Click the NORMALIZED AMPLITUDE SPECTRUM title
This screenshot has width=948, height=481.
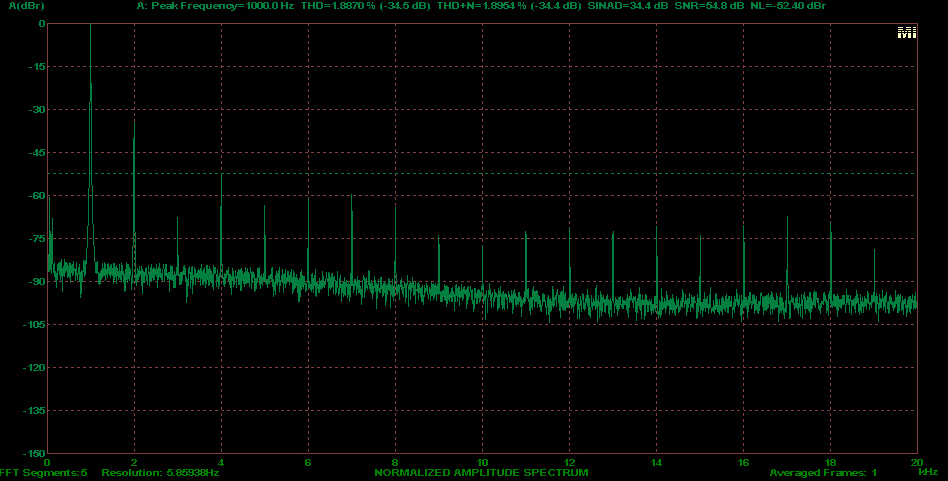point(481,473)
